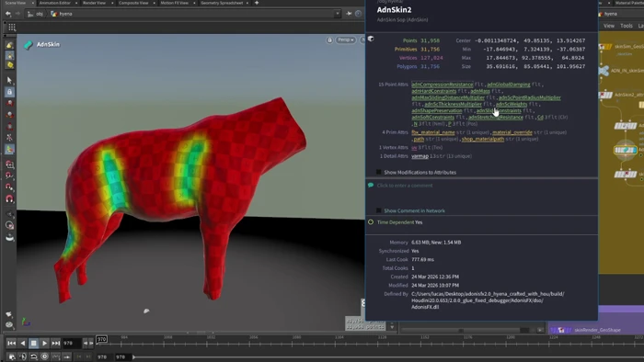Click the adnGlobalDamping attribute link
Screen dimensions: 644x362
point(509,85)
